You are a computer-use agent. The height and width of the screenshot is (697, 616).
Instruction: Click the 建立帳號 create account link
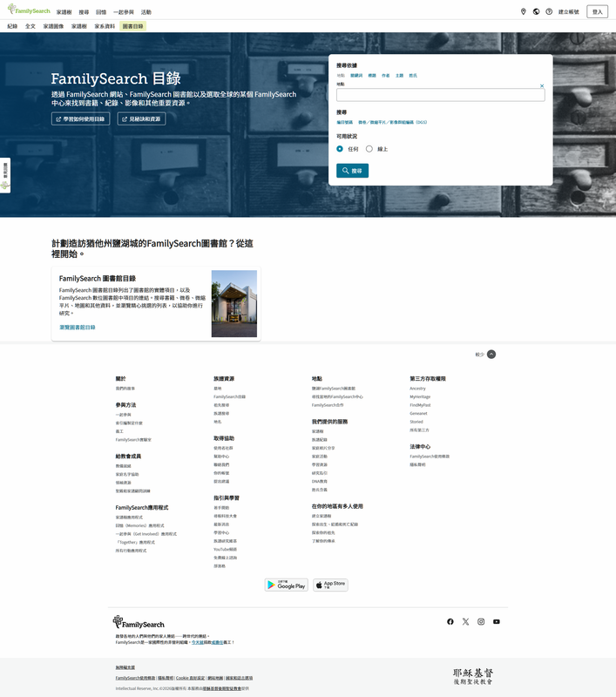569,12
